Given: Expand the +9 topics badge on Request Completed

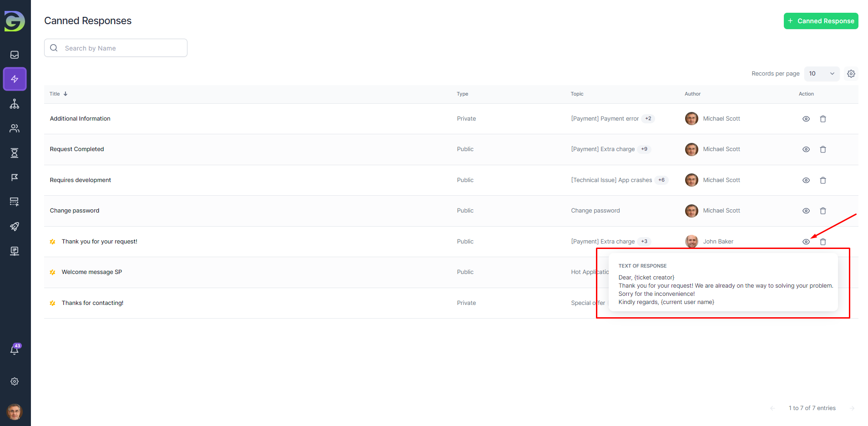Looking at the screenshot, I should point(644,149).
